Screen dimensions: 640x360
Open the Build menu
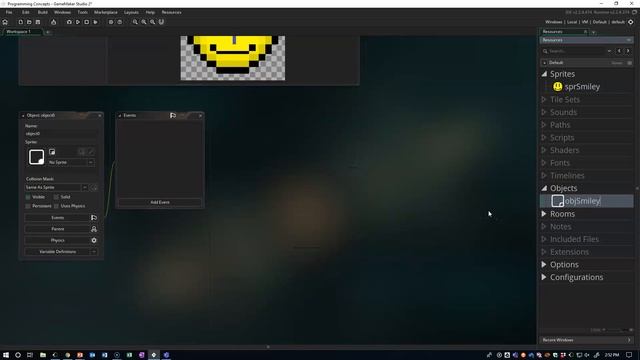tap(42, 12)
